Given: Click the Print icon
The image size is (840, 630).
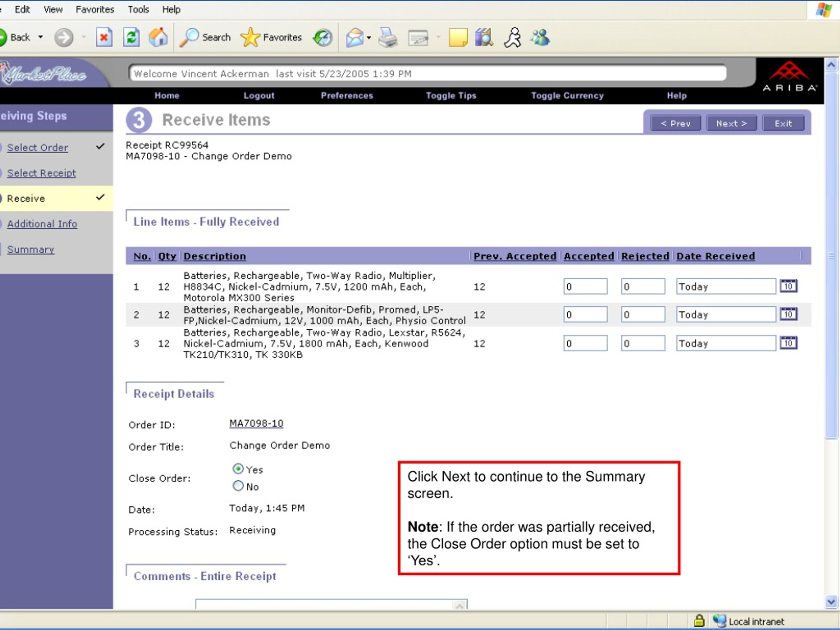Looking at the screenshot, I should click(388, 38).
